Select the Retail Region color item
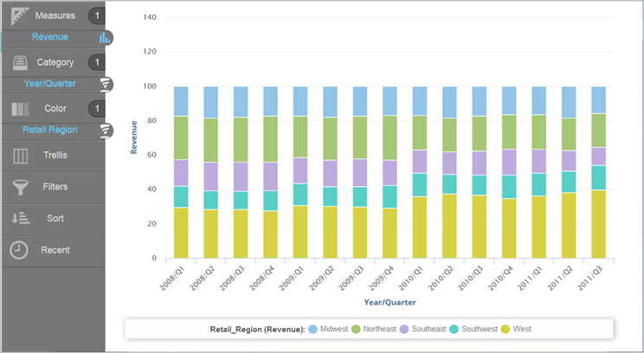This screenshot has width=644, height=353. point(49,131)
